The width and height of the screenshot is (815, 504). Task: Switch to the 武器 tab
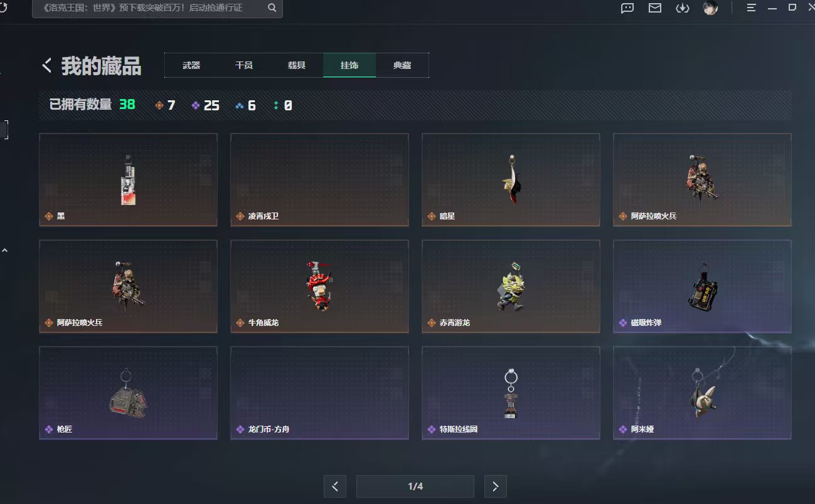point(191,65)
